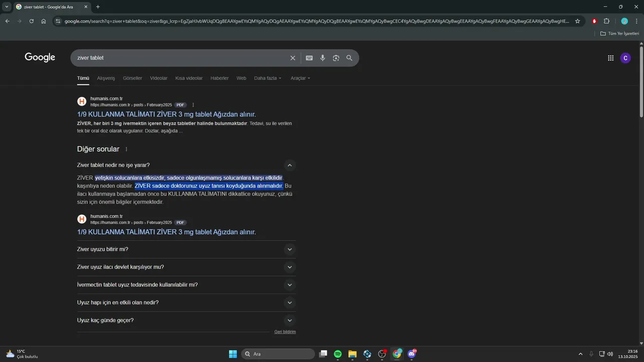
Task: Open the Google apps grid
Action: click(x=611, y=58)
